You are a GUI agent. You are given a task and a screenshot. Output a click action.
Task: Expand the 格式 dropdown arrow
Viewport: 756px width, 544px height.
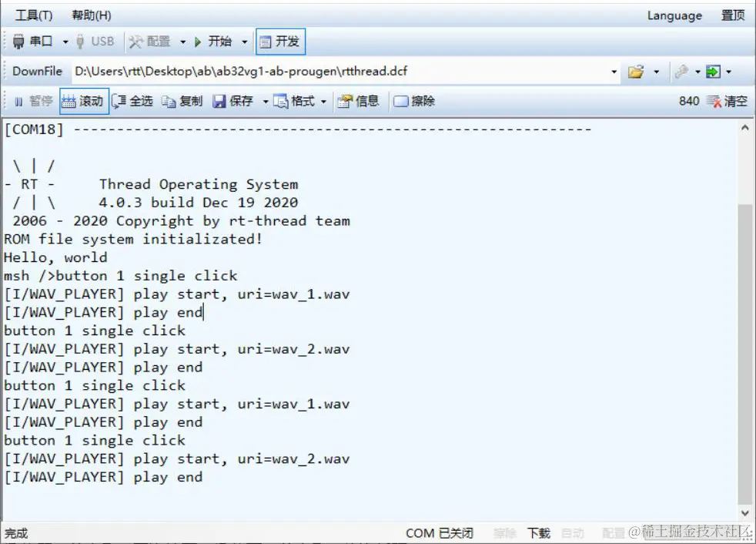coord(323,102)
